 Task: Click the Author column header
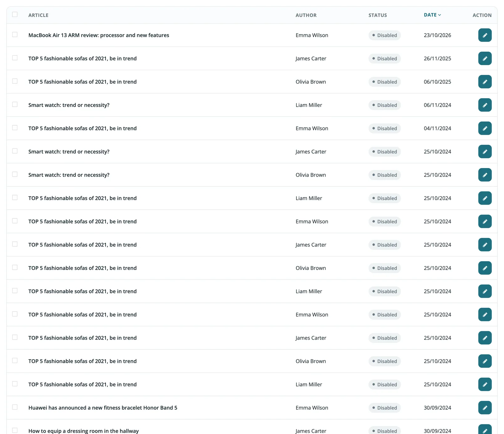(306, 15)
